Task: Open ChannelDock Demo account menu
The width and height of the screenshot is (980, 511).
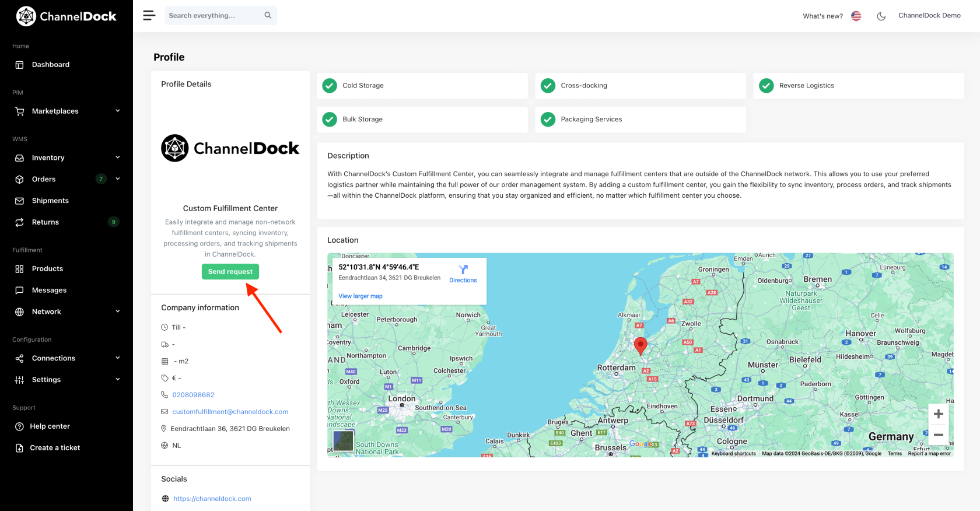Action: tap(929, 16)
